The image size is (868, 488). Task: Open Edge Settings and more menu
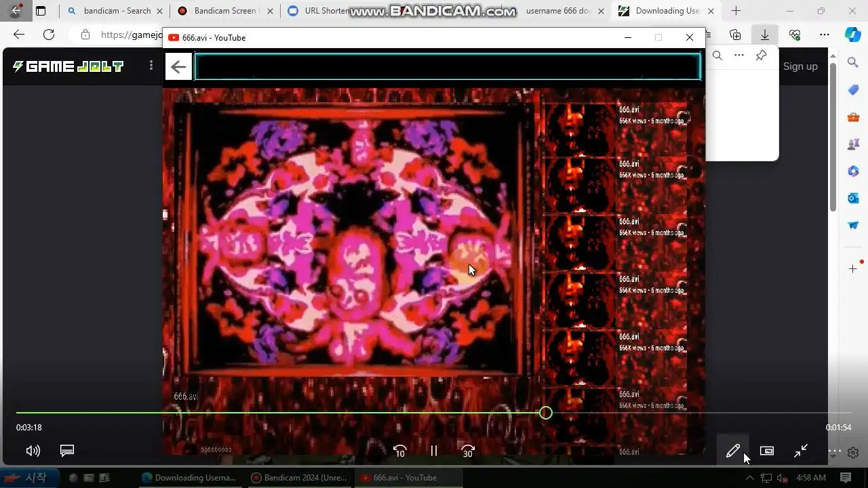pyautogui.click(x=825, y=35)
